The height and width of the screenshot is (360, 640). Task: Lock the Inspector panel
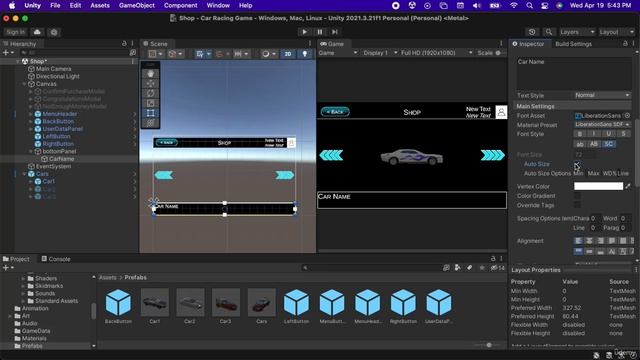pyautogui.click(x=625, y=44)
